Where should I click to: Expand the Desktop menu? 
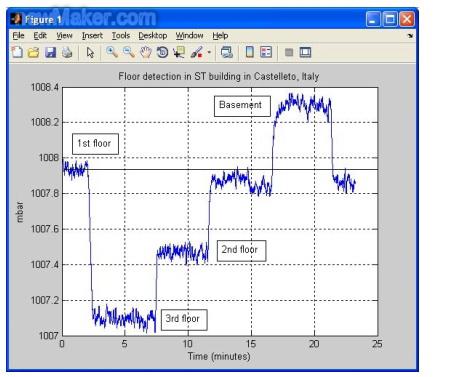153,35
